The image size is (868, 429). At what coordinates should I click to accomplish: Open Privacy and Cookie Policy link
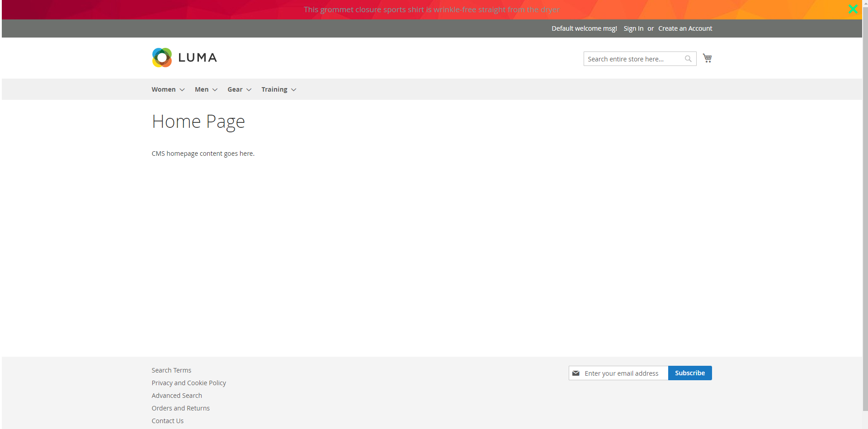pos(189,383)
